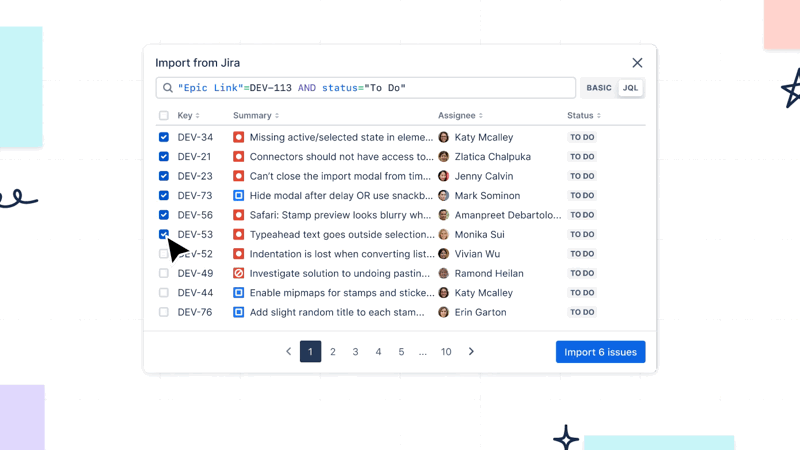Close the Import from Jira dialog
This screenshot has height=450, width=800.
[637, 63]
